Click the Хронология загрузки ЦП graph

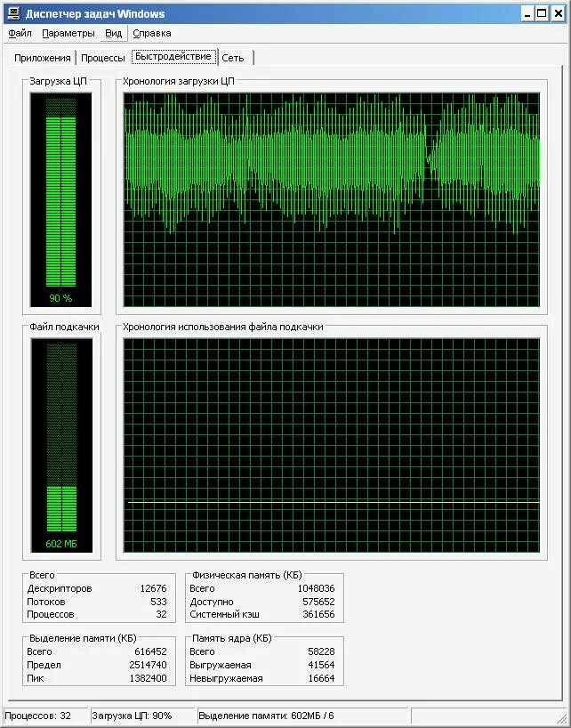coord(332,199)
